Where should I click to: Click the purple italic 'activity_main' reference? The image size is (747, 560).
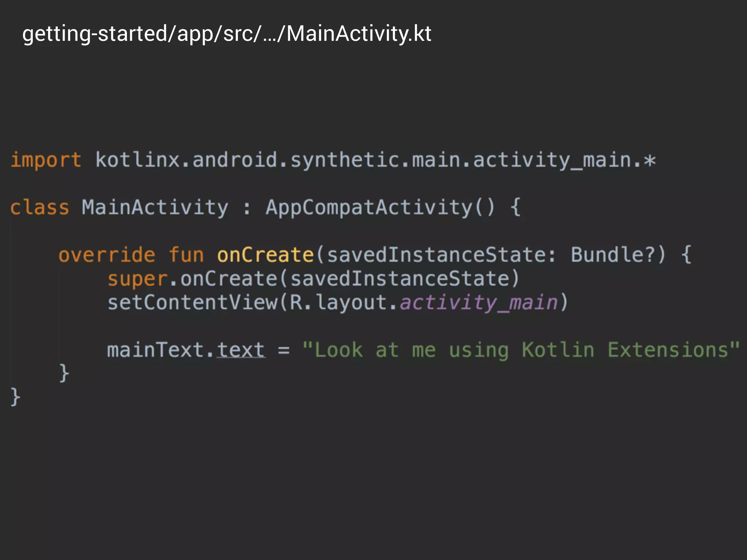coord(479,303)
